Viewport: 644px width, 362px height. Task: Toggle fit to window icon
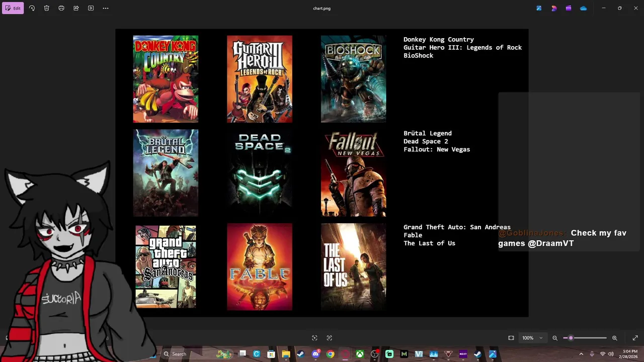(x=511, y=338)
